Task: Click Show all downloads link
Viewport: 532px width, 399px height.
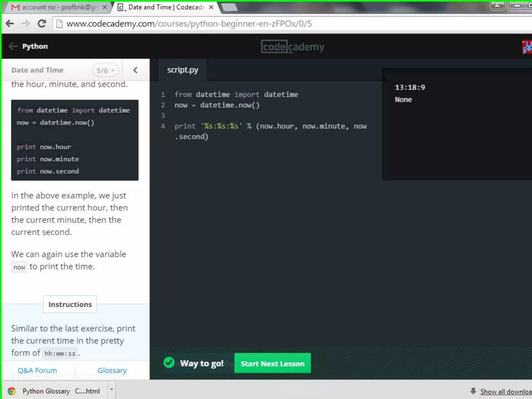Action: pyautogui.click(x=505, y=391)
